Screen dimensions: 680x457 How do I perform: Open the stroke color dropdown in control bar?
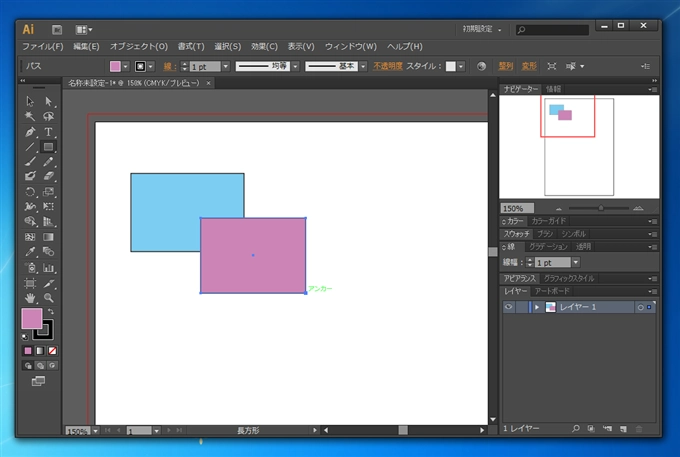[x=150, y=66]
